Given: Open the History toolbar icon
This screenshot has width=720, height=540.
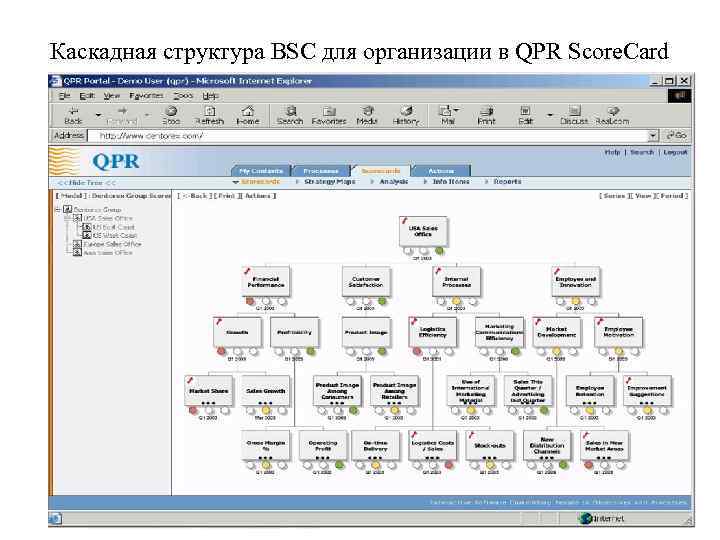Looking at the screenshot, I should click(x=406, y=116).
